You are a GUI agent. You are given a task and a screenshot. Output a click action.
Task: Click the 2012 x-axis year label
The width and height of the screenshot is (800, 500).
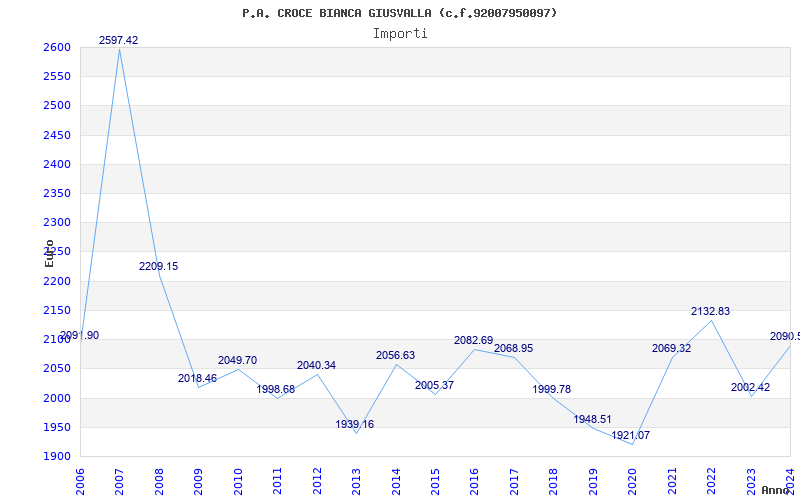point(317,482)
